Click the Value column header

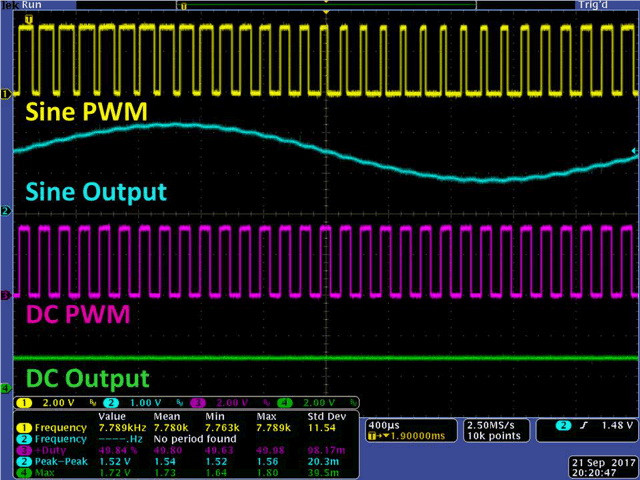click(x=112, y=417)
